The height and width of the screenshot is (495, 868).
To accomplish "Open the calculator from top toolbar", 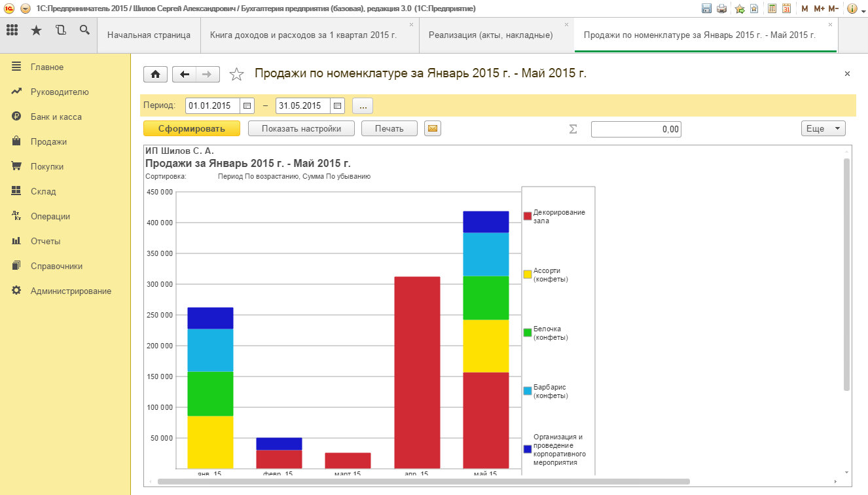I will tap(772, 9).
